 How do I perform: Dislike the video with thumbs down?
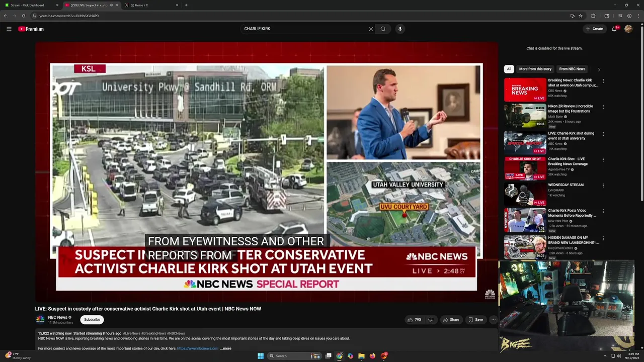pyautogui.click(x=430, y=320)
